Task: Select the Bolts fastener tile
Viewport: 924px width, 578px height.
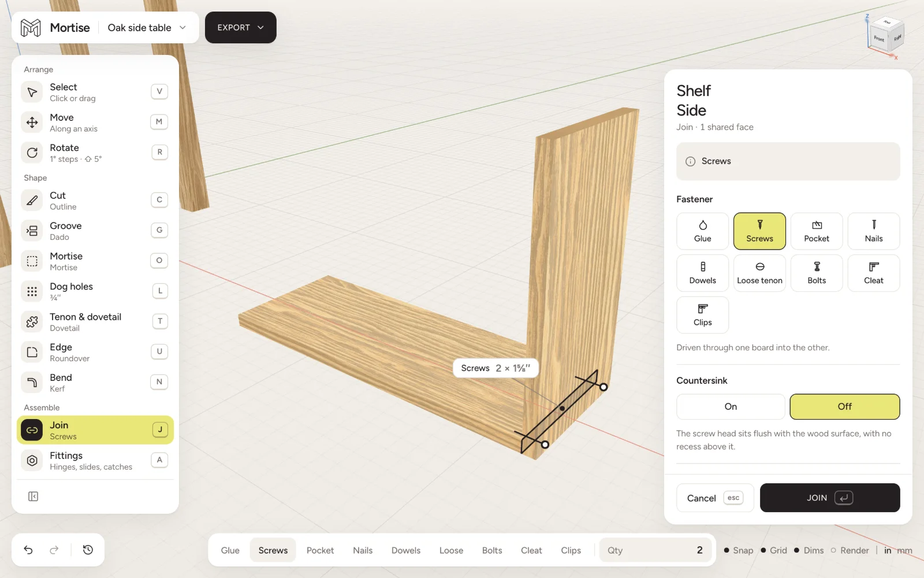Action: (x=817, y=273)
